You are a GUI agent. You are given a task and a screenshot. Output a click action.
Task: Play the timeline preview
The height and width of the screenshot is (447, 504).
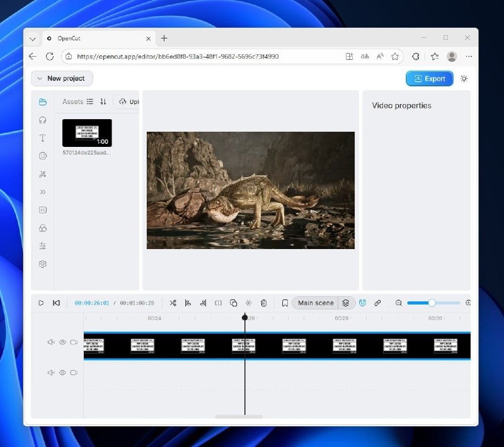[x=41, y=303]
